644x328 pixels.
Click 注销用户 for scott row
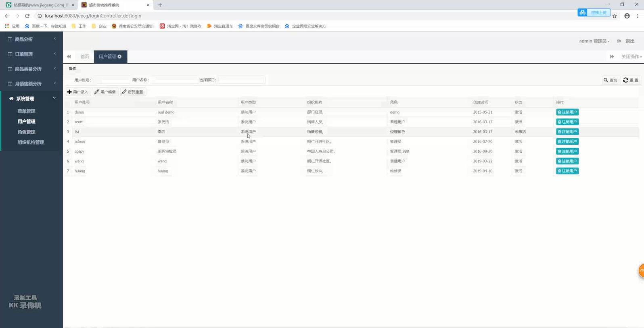pos(567,122)
